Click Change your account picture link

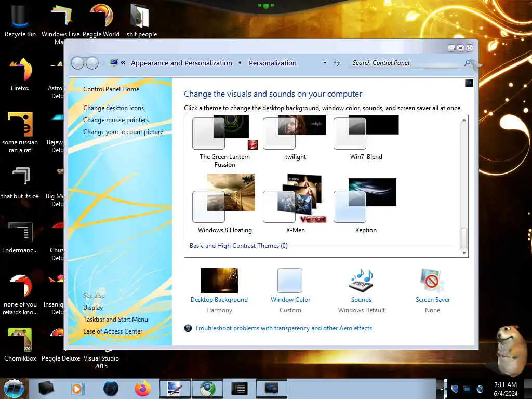coord(123,132)
